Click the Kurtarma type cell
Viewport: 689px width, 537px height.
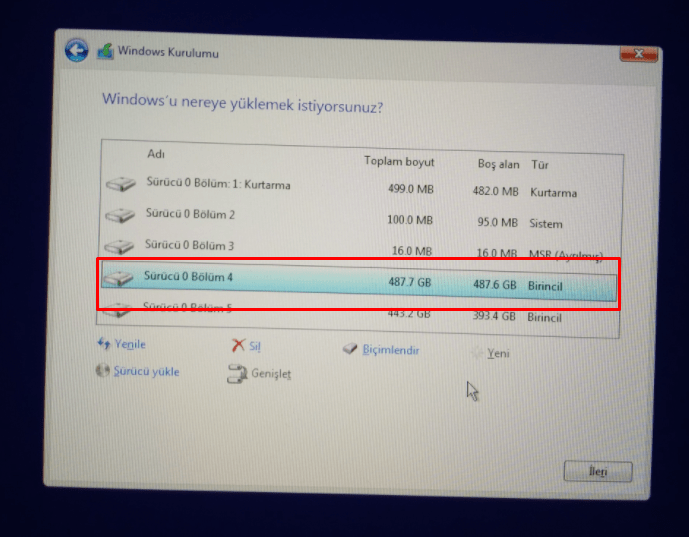[x=553, y=193]
